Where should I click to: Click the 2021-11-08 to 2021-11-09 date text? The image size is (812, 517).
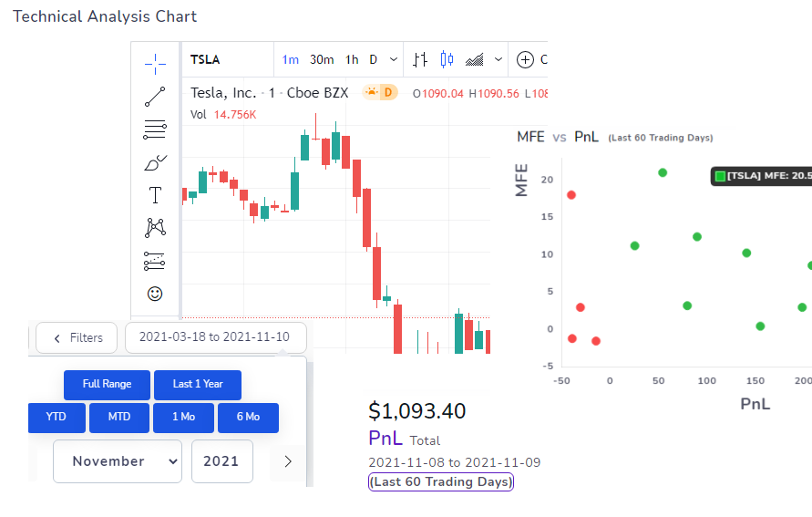(454, 462)
